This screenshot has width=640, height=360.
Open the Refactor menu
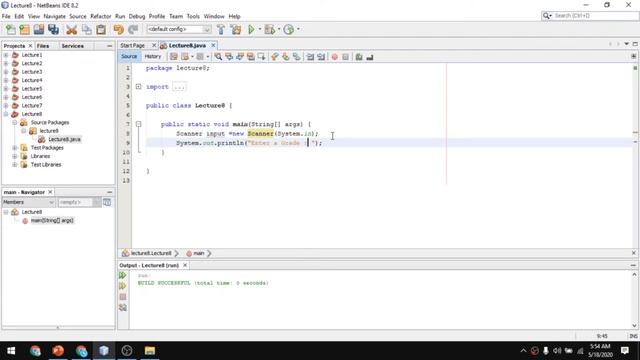[x=100, y=16]
